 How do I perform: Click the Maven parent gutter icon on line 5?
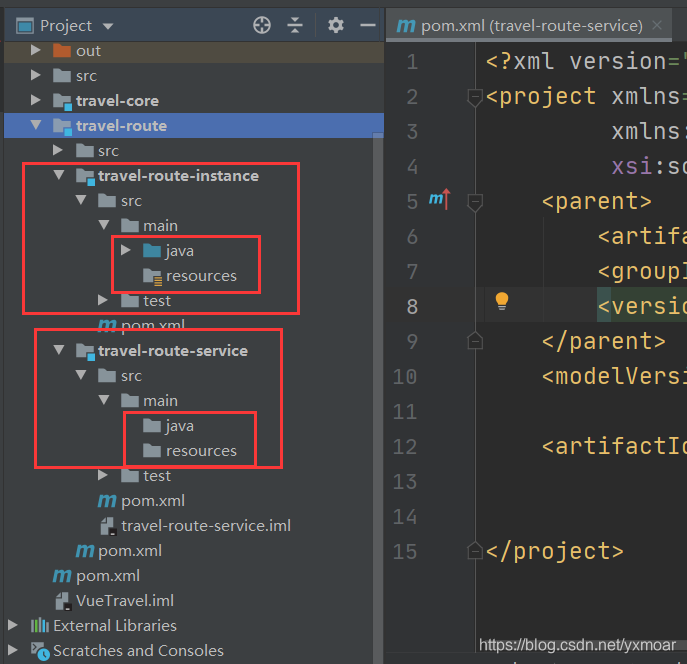point(439,199)
